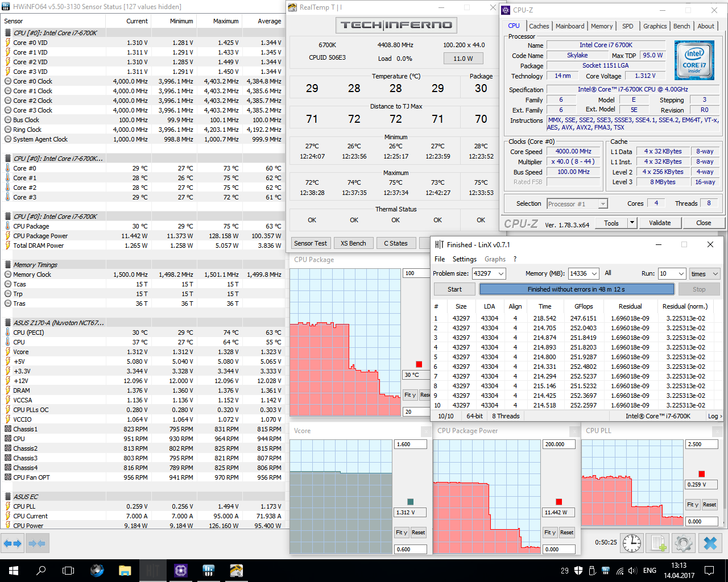Click the HWiNFO tray icon near network
The image size is (728, 582).
click(x=606, y=571)
